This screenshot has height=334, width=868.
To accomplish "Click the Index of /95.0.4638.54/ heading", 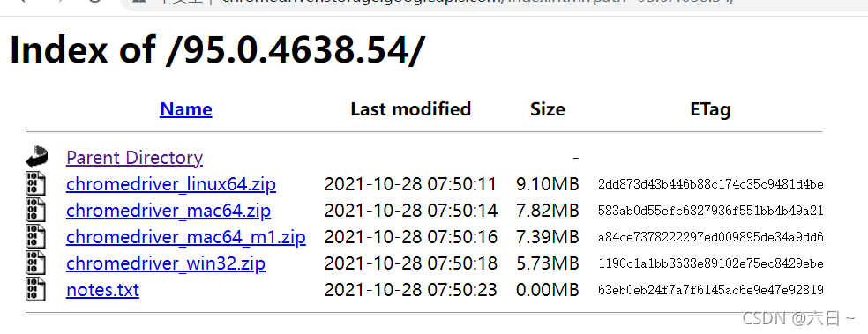I will [x=218, y=49].
